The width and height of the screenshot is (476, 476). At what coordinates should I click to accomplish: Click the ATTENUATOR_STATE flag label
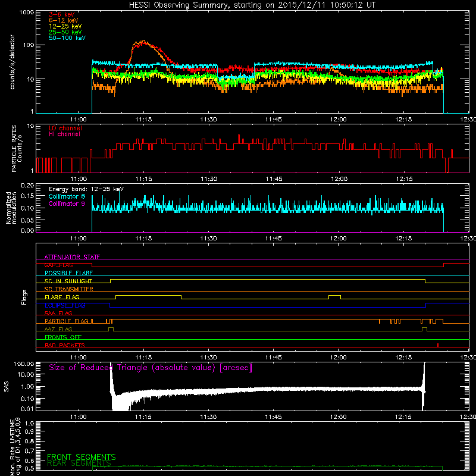coord(72,257)
